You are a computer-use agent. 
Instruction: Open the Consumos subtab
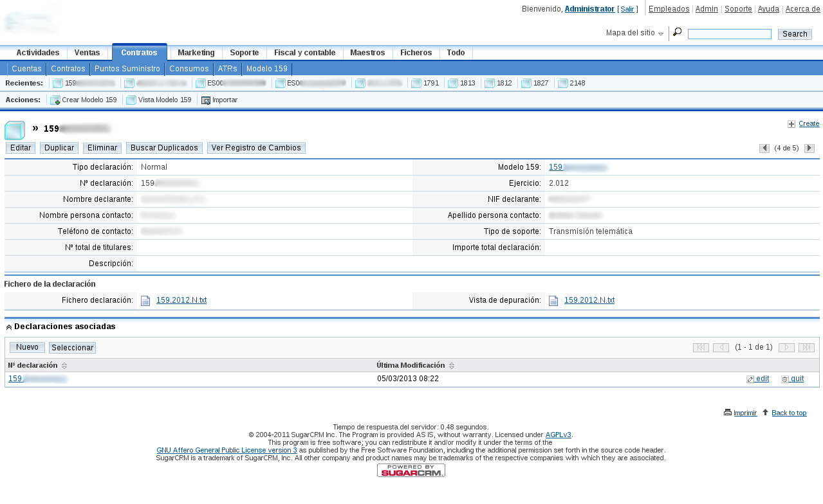pyautogui.click(x=189, y=68)
